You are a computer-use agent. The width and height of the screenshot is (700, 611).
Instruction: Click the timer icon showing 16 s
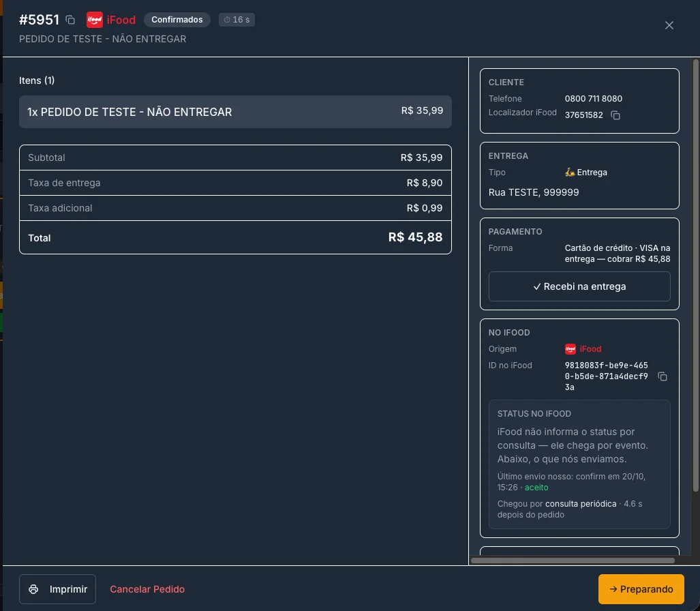click(227, 20)
